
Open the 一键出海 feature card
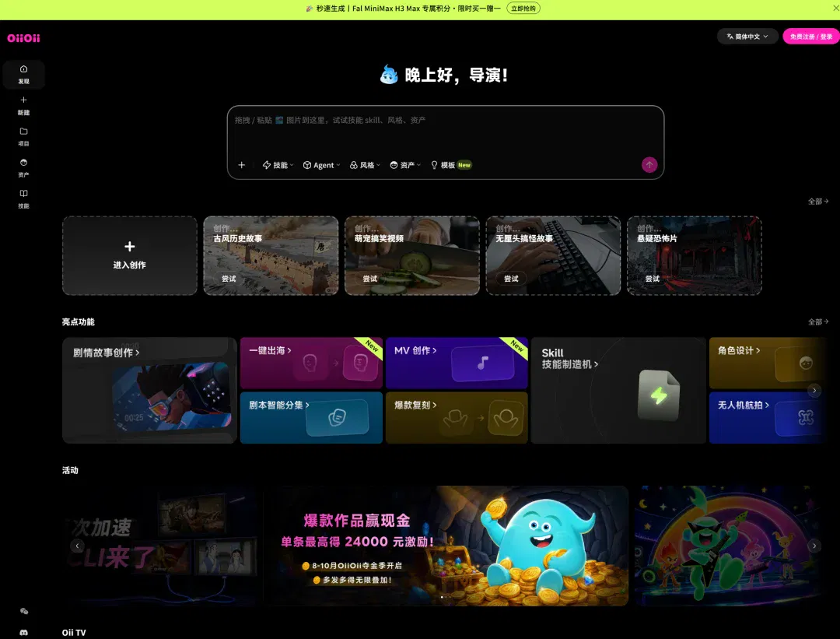311,363
